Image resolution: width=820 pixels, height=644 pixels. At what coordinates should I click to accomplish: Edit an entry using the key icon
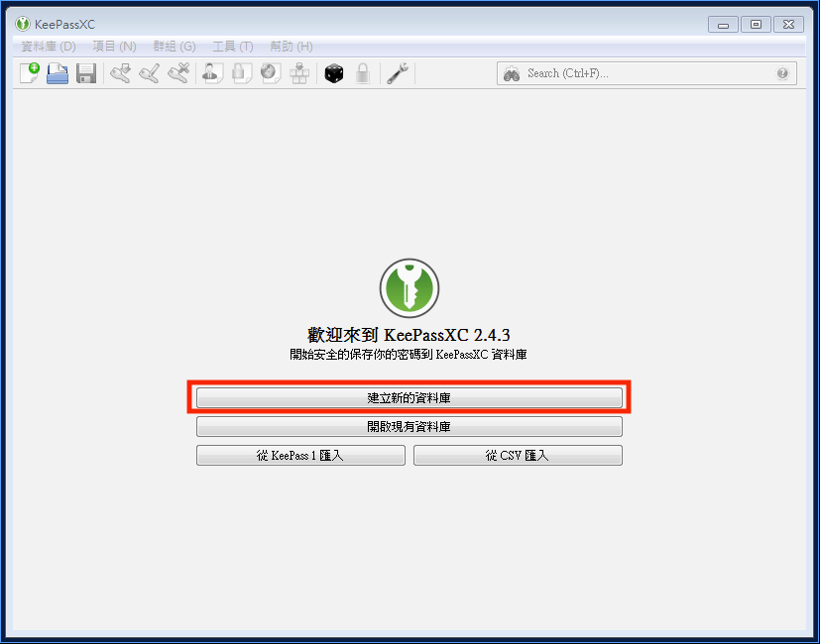click(x=149, y=72)
